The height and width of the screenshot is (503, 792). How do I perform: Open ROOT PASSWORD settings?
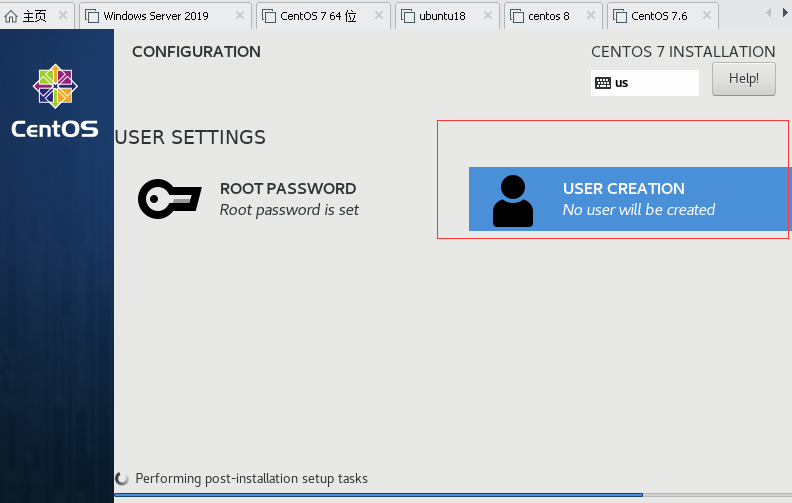pos(288,199)
